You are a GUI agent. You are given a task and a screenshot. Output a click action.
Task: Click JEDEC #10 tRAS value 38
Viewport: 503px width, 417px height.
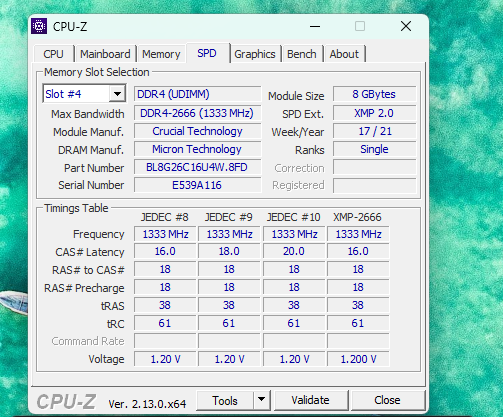pyautogui.click(x=294, y=305)
